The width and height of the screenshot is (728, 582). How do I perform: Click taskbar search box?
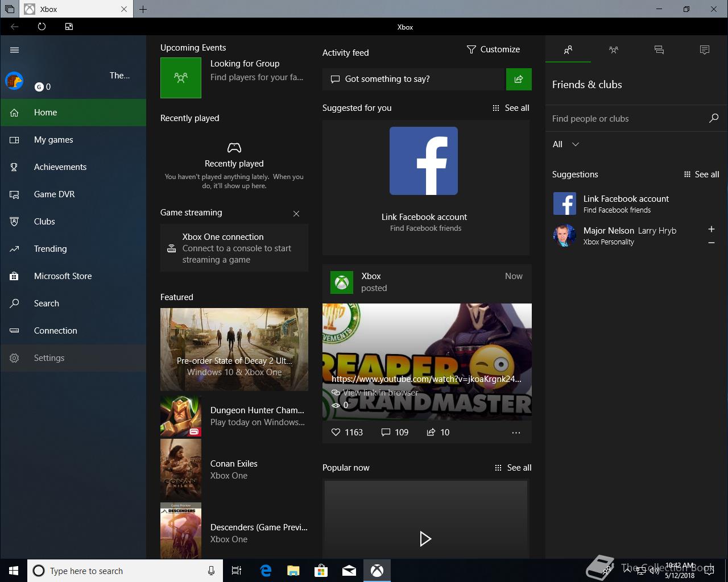click(x=125, y=571)
